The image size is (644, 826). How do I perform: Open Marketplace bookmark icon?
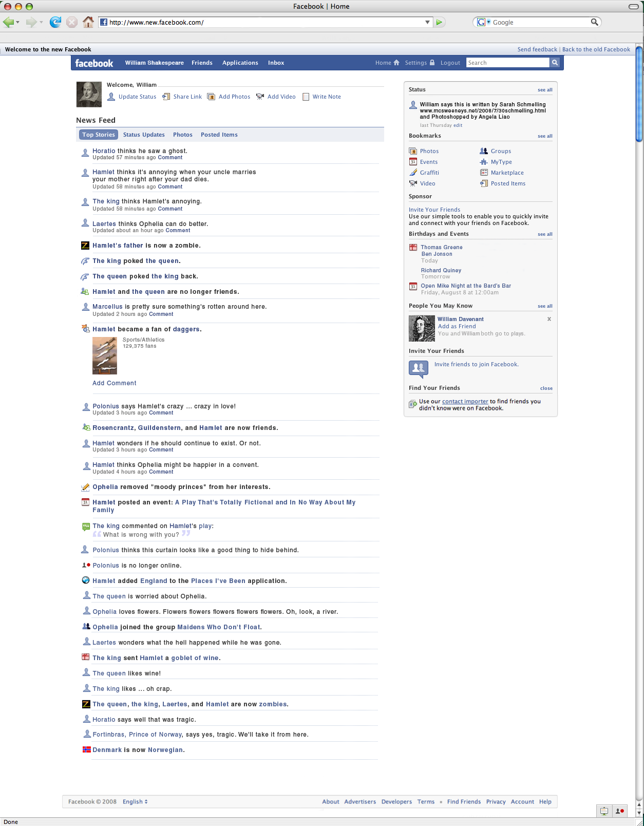point(484,173)
